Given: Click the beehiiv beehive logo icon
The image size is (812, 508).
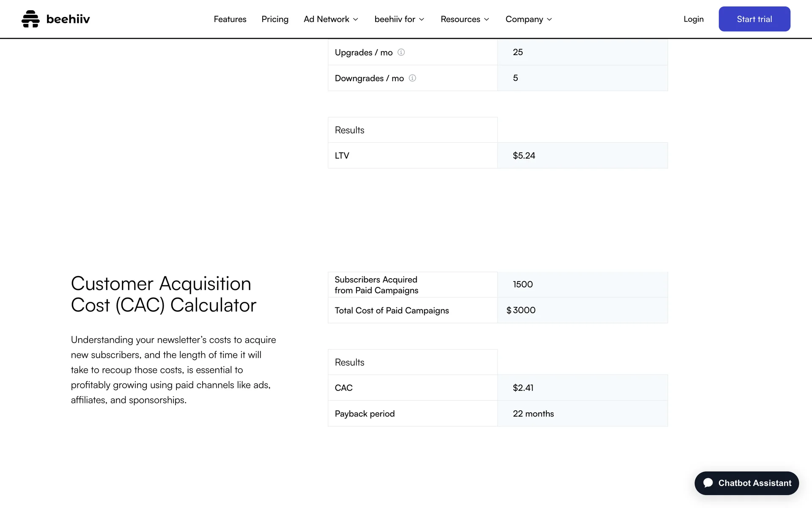Looking at the screenshot, I should pyautogui.click(x=30, y=19).
